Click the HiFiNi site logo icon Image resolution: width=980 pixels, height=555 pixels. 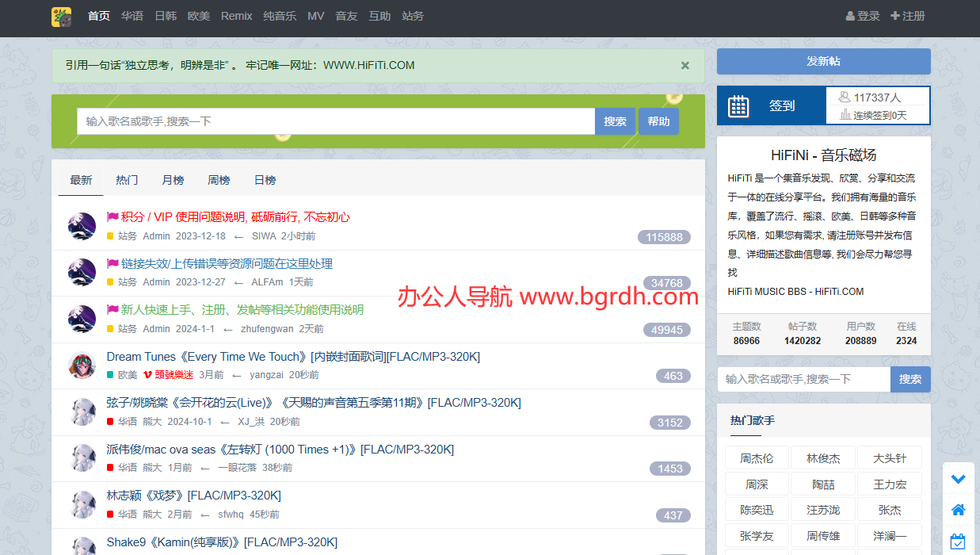click(61, 17)
